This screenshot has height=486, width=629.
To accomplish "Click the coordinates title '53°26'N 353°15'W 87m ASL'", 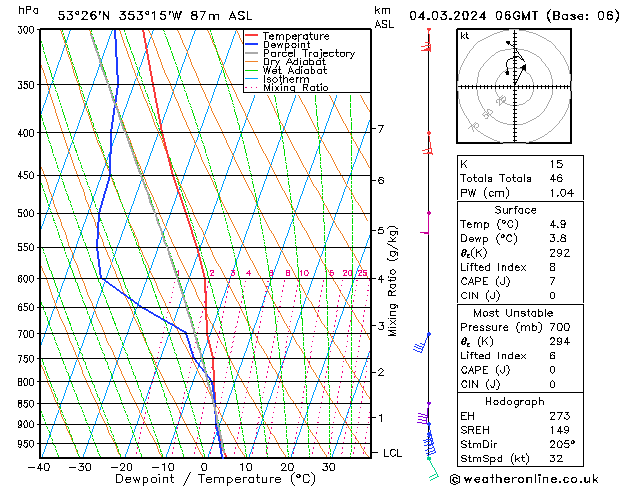I will coord(155,16).
